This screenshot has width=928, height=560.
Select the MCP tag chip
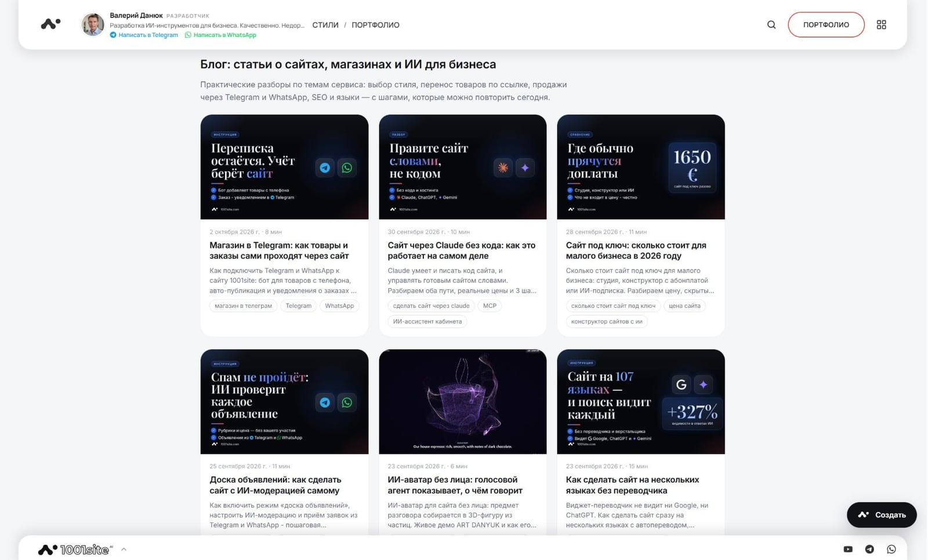(x=490, y=306)
